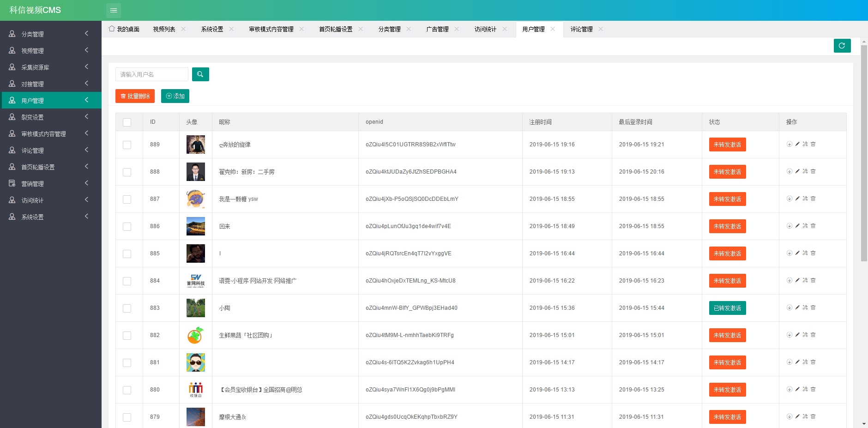Click avatar thumbnail of user 881
The height and width of the screenshot is (428, 868).
click(196, 362)
